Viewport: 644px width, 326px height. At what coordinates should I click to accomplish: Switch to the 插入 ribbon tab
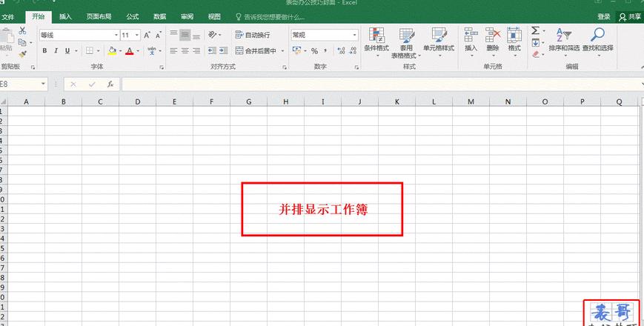[65, 17]
